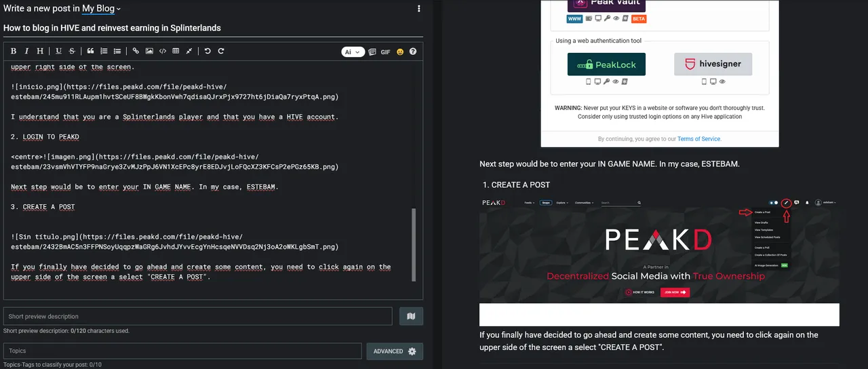Click the '2. LOGIN TO PEAKD' editor line

click(45, 137)
